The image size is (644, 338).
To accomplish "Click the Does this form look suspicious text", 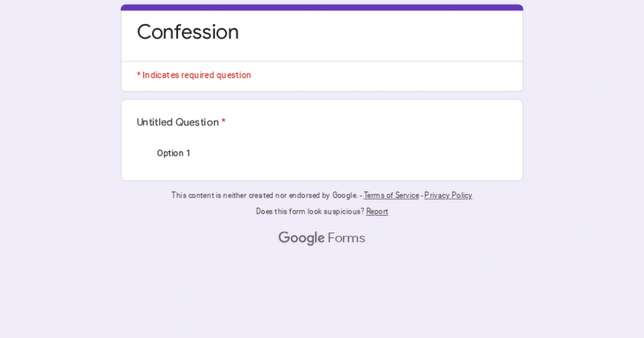I will 310,211.
